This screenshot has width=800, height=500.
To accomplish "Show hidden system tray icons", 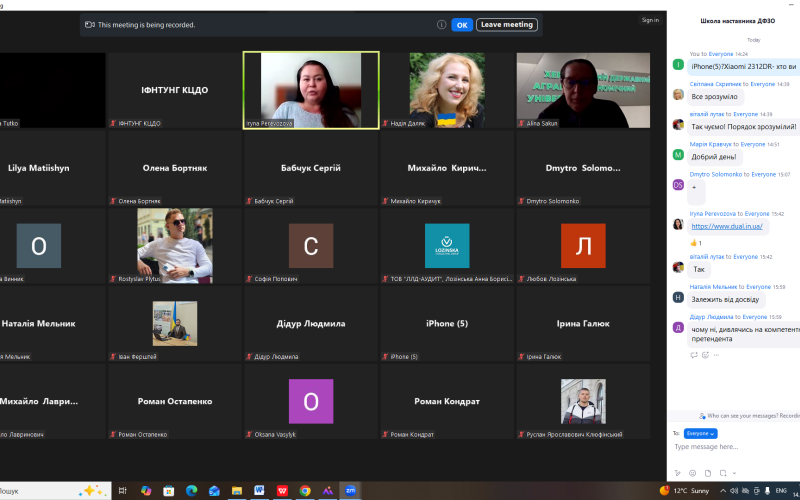I will point(723,491).
